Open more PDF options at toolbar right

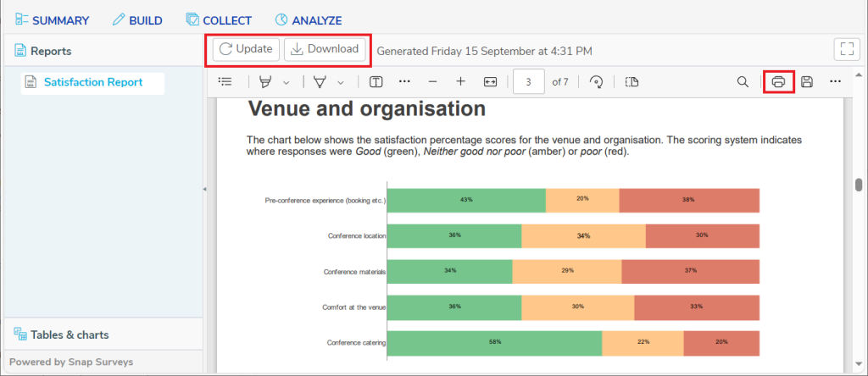pos(835,82)
